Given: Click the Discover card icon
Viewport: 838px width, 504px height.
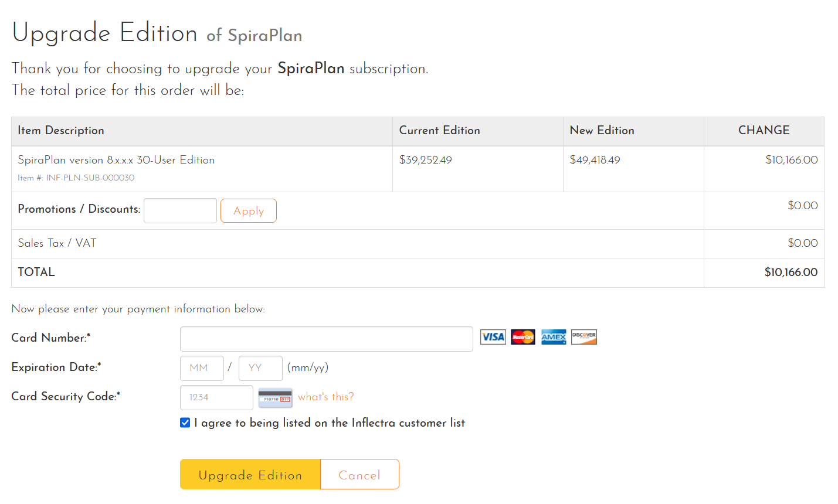Looking at the screenshot, I should (584, 337).
